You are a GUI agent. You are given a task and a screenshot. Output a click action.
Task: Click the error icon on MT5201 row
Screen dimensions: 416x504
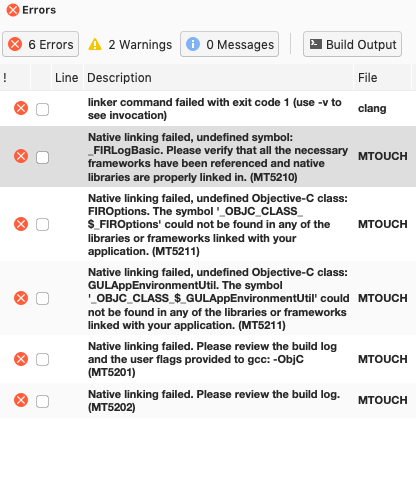tap(21, 359)
